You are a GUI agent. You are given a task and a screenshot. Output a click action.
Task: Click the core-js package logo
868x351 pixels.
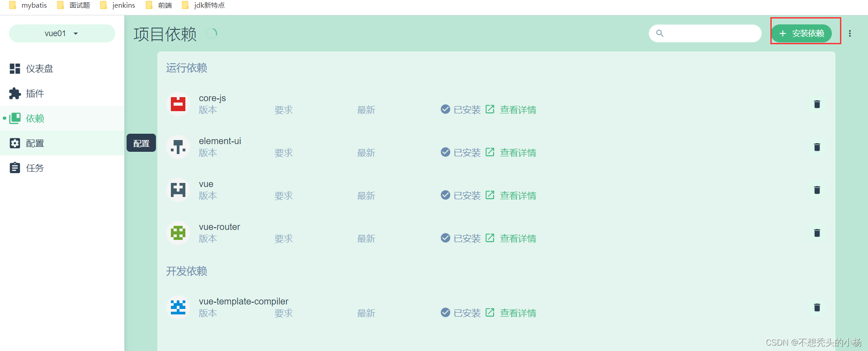178,104
